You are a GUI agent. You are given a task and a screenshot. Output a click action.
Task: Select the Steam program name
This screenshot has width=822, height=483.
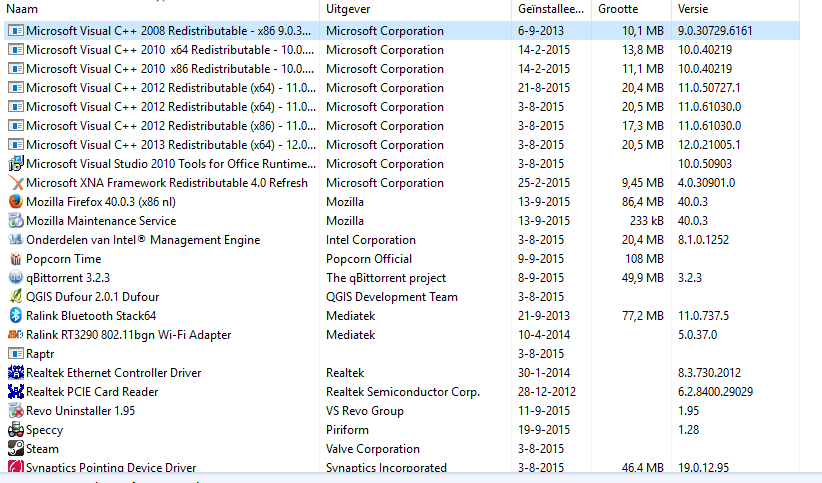[42, 449]
